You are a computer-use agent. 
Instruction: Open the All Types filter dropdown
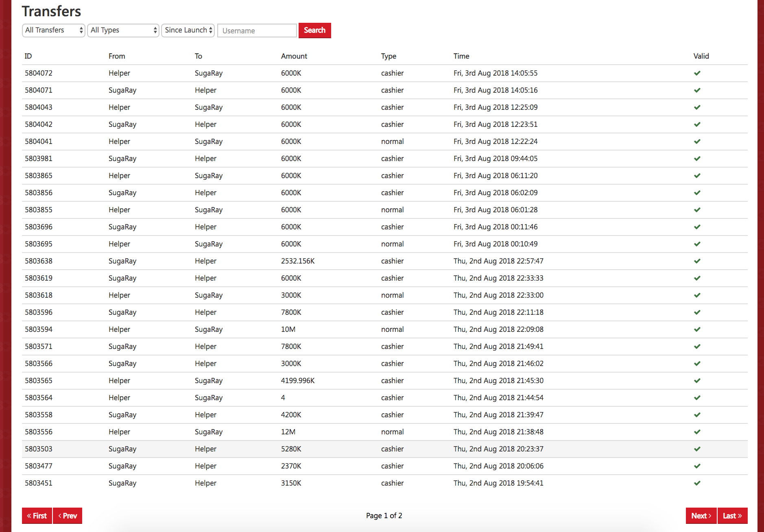coord(123,30)
